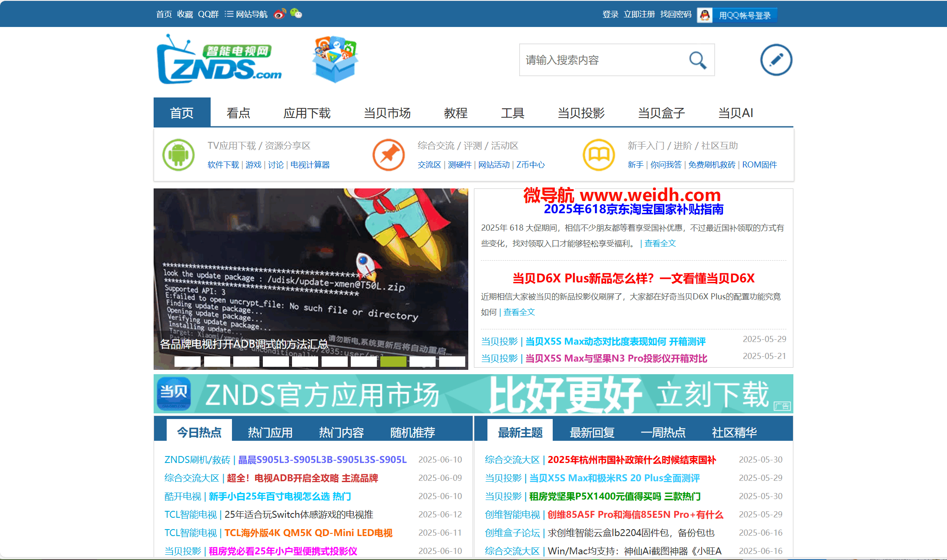Switch to 随机推荐 tab
The image size is (947, 560).
point(413,432)
